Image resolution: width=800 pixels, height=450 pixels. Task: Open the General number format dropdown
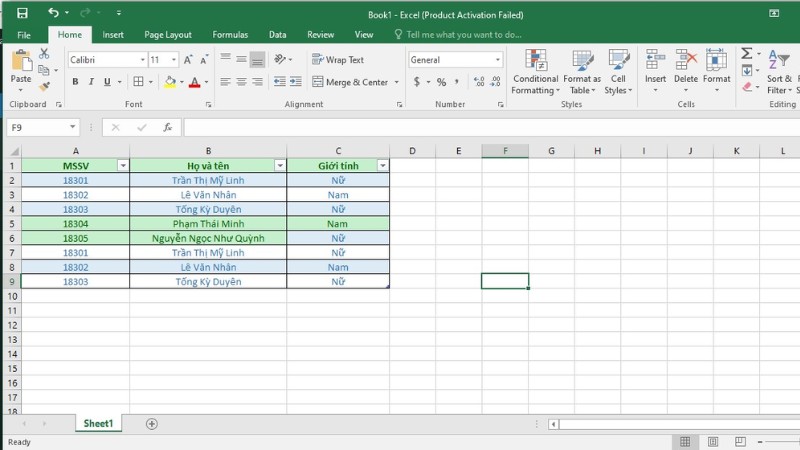pos(498,60)
